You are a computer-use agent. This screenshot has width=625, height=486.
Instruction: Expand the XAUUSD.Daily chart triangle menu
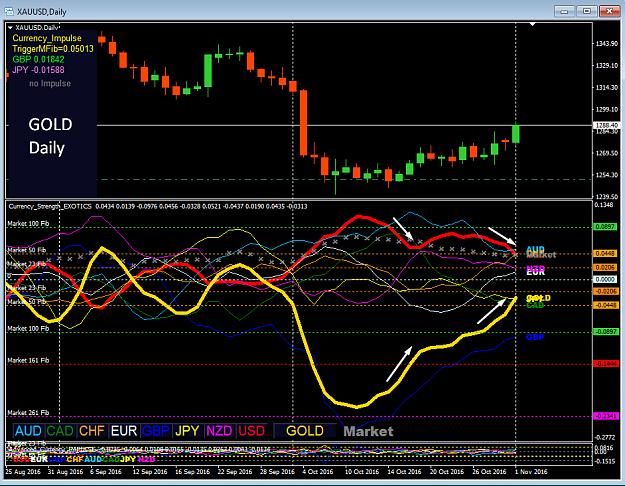[10, 28]
